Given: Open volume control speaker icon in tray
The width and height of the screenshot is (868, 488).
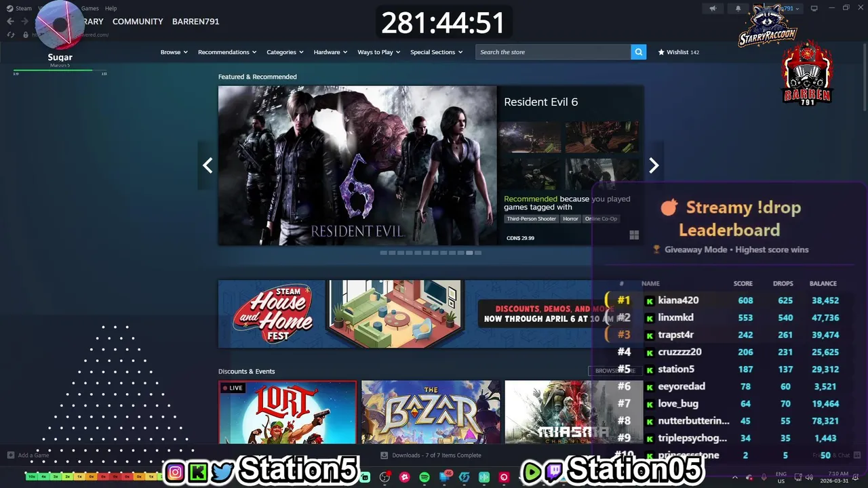Looking at the screenshot, I should click(x=810, y=477).
